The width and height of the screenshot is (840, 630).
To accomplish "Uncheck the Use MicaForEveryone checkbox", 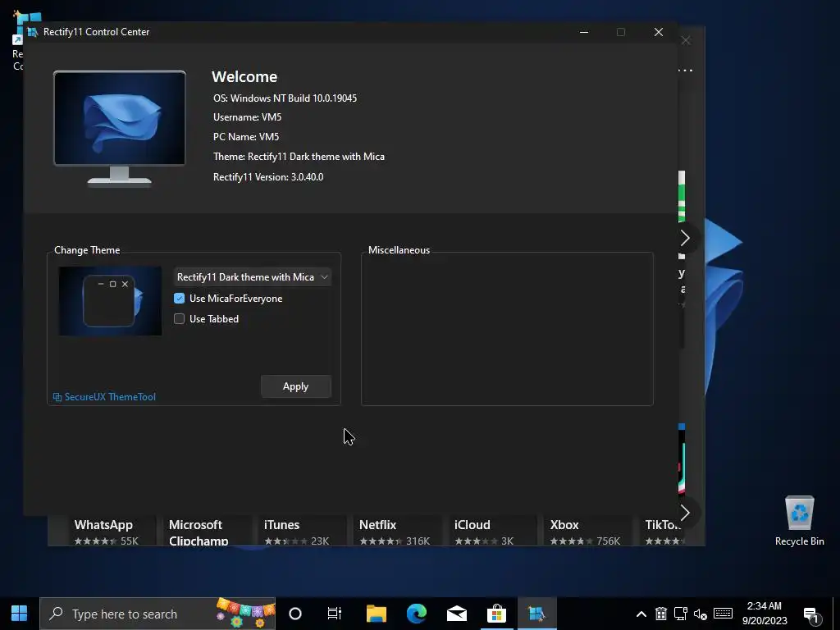I will (x=180, y=299).
